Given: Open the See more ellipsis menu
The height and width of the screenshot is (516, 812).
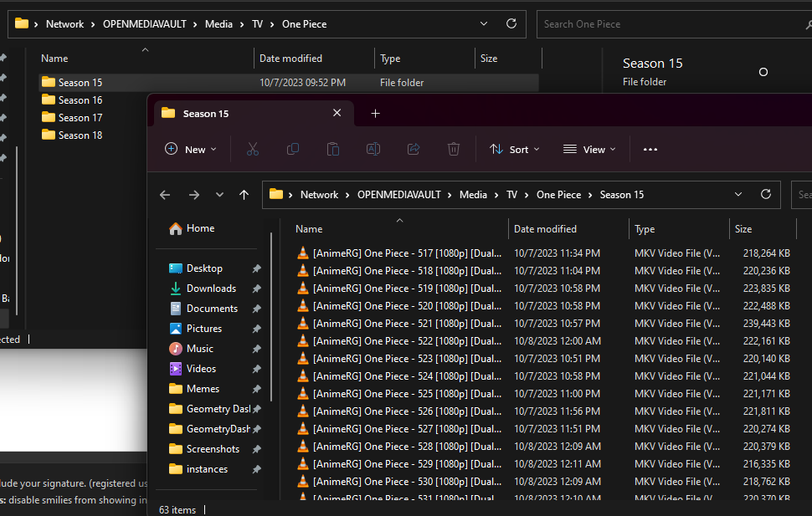Looking at the screenshot, I should tap(650, 149).
